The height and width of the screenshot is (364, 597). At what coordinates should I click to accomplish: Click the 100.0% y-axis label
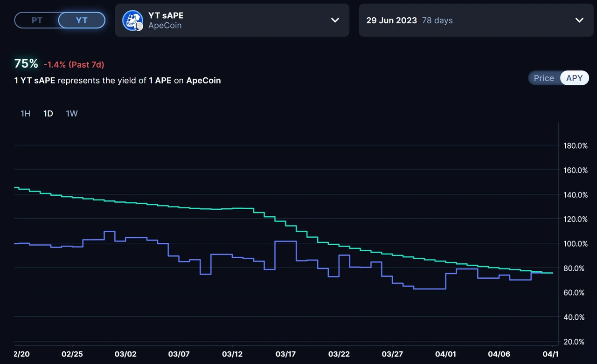click(576, 244)
